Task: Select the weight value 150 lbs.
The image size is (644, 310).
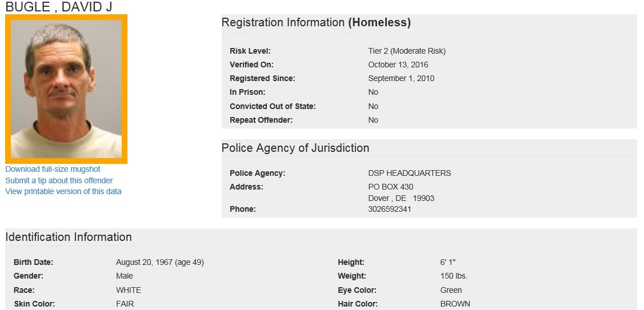Action: (x=454, y=276)
